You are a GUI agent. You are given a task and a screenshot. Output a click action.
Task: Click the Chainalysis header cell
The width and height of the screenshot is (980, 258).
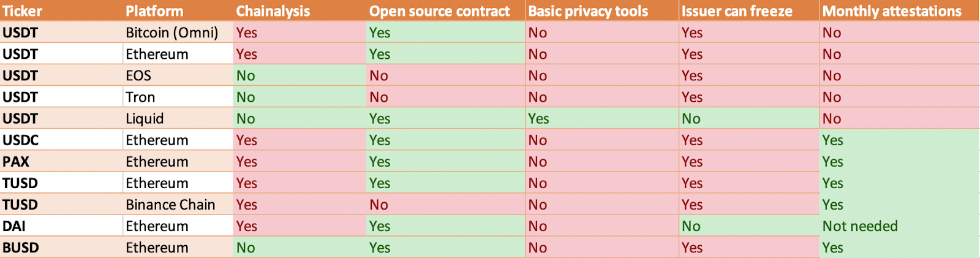point(300,11)
